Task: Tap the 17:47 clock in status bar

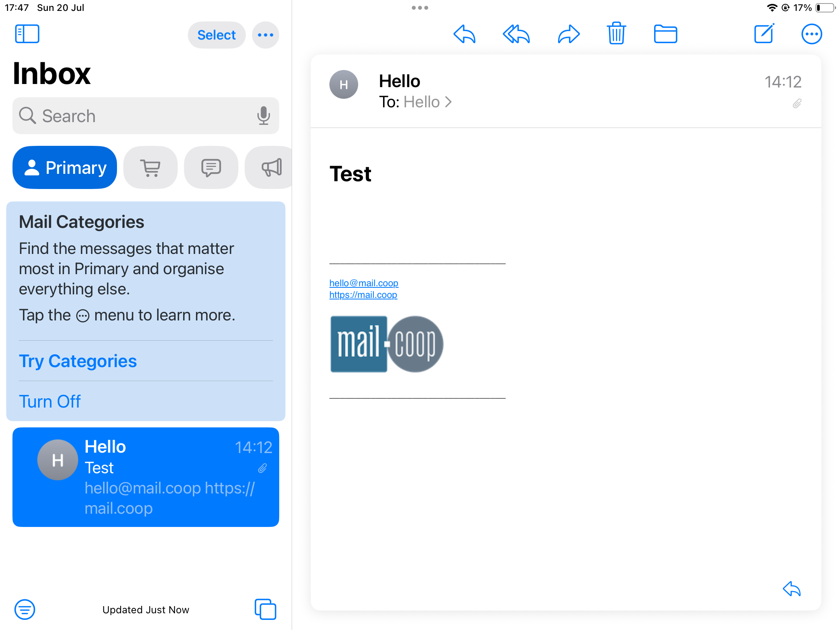Action: pos(17,8)
